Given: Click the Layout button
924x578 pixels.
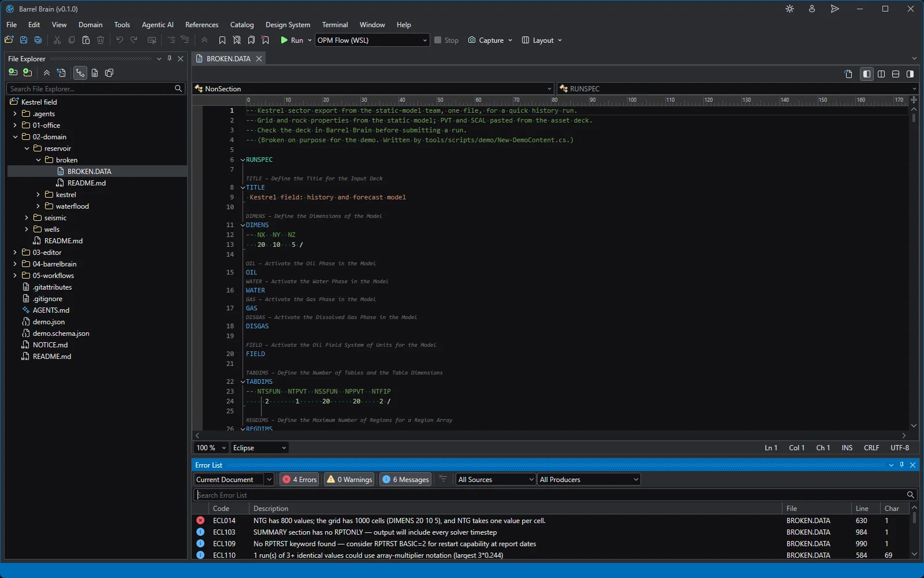Looking at the screenshot, I should pyautogui.click(x=538, y=40).
